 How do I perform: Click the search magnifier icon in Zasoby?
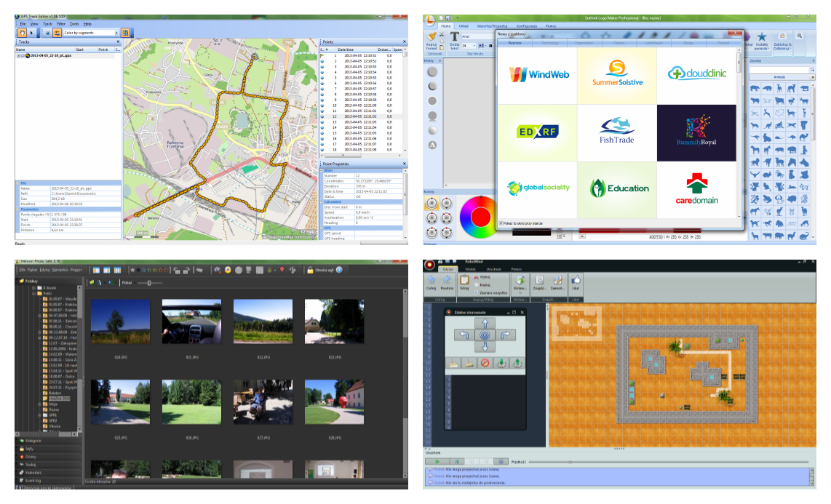point(812,69)
